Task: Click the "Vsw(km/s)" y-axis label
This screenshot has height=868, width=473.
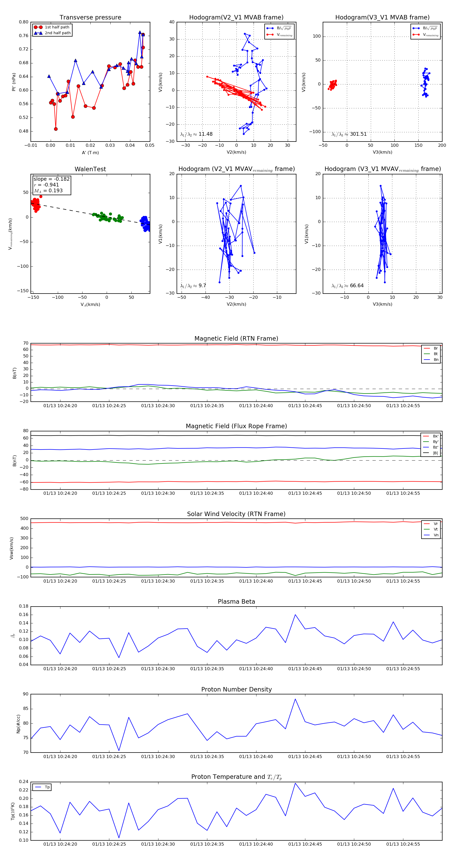Action: (x=12, y=548)
